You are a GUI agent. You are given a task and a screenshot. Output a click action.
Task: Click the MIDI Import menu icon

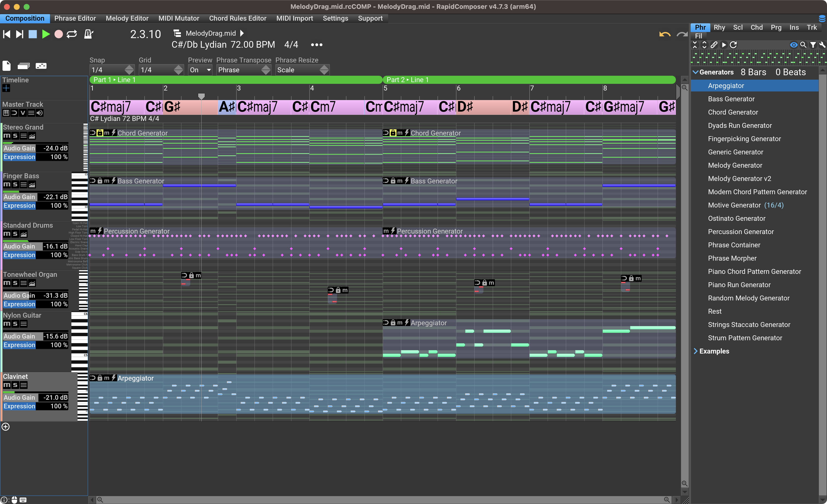click(294, 18)
